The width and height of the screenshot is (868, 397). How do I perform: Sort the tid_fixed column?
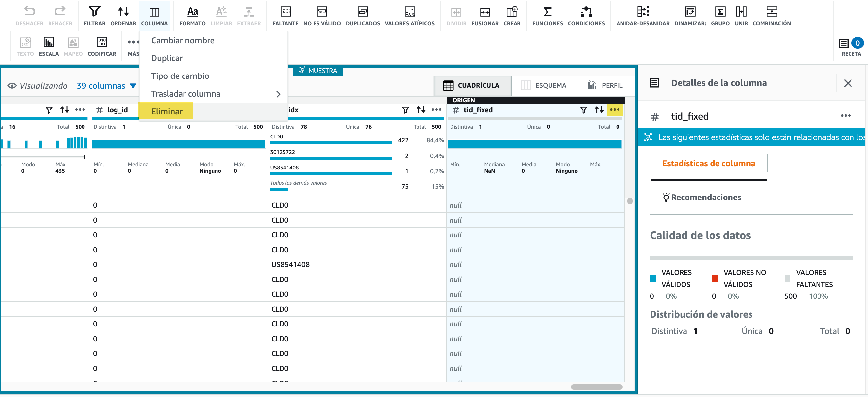(599, 110)
